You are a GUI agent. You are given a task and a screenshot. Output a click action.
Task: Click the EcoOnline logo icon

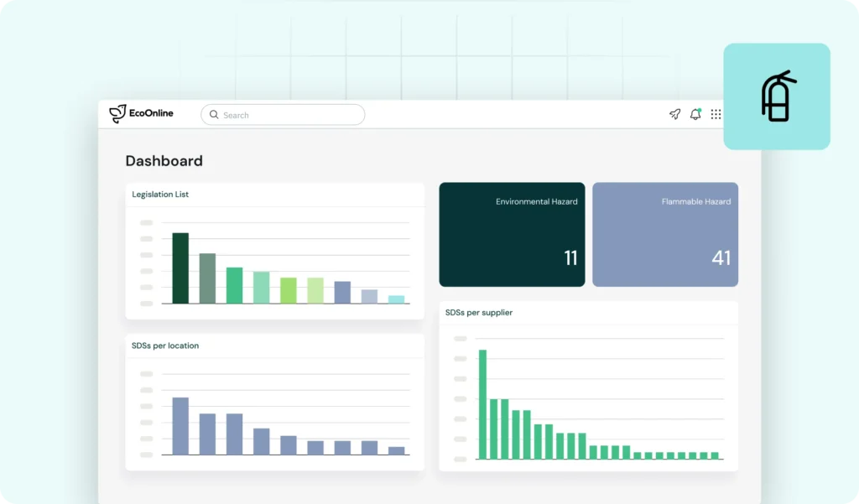pos(117,114)
